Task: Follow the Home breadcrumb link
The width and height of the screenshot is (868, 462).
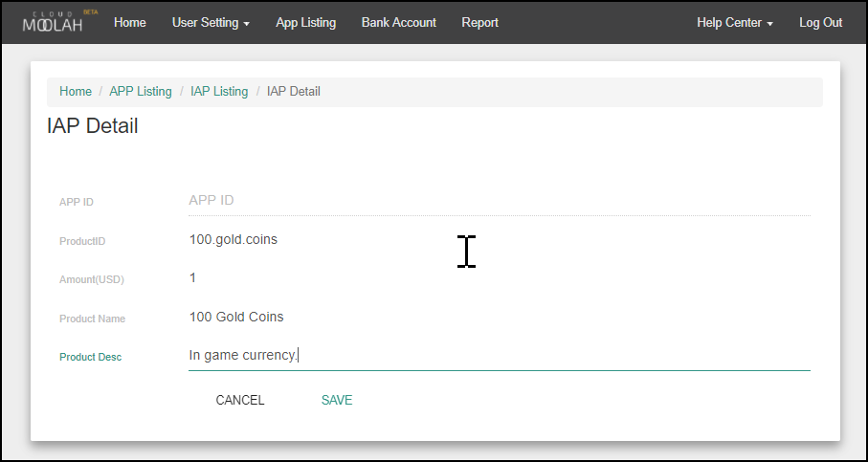Action: pos(76,92)
